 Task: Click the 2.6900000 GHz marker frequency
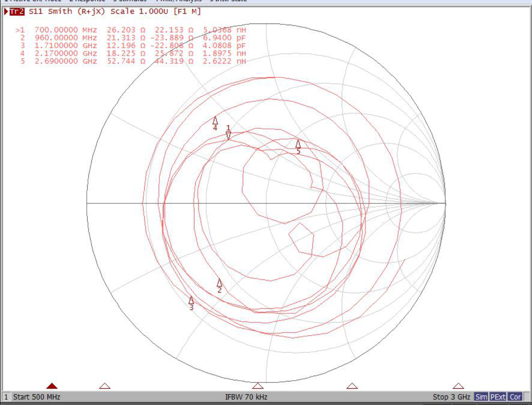click(66, 61)
